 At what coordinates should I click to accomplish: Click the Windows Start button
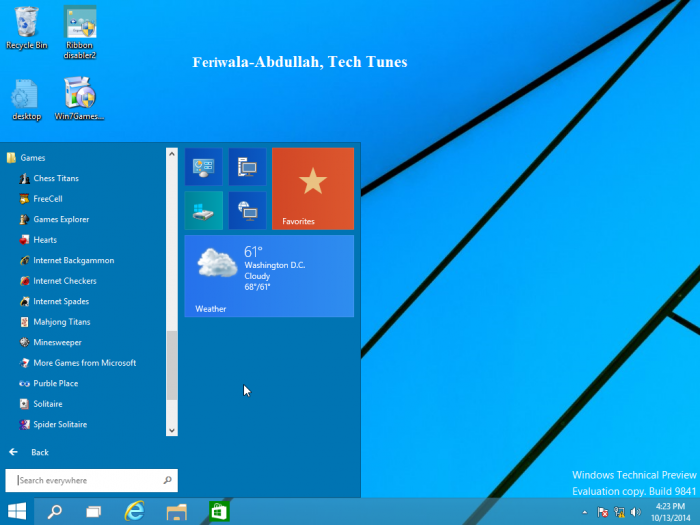pos(17,512)
